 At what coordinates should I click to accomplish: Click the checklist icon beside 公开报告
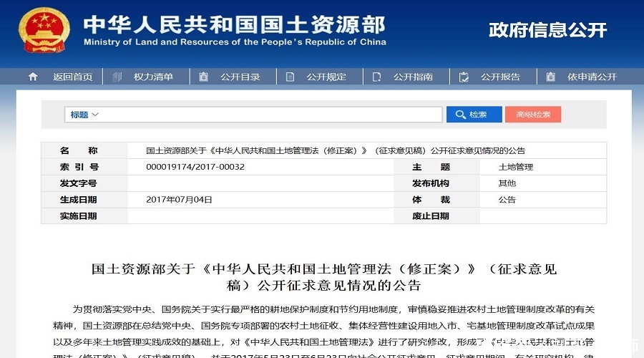tap(464, 77)
